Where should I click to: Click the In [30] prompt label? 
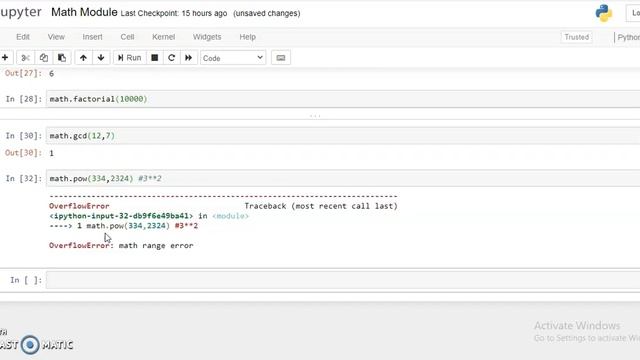tap(24, 136)
